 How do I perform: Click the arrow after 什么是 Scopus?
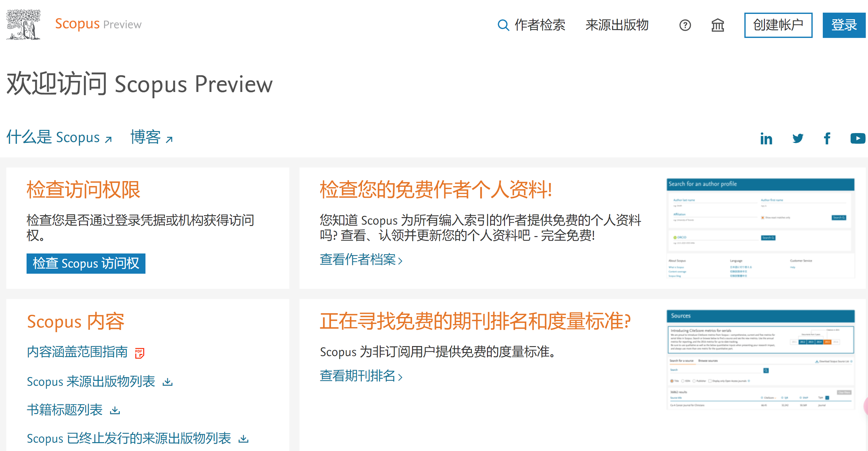pos(108,139)
